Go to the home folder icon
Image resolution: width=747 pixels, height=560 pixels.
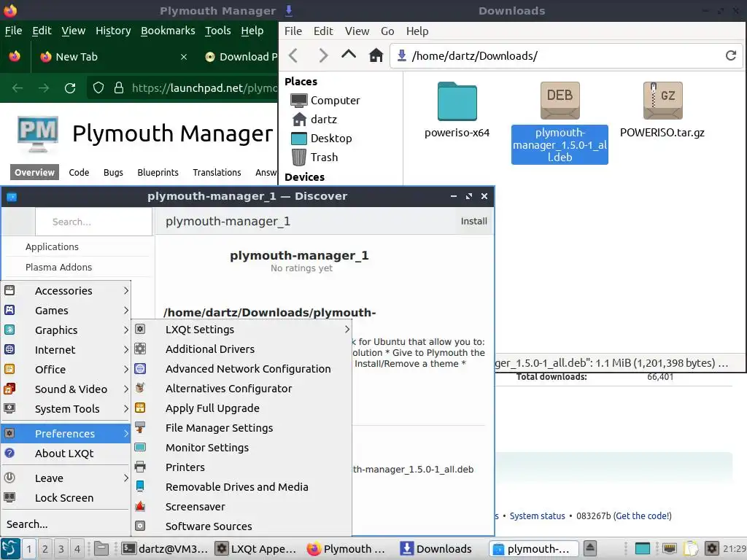(x=376, y=55)
